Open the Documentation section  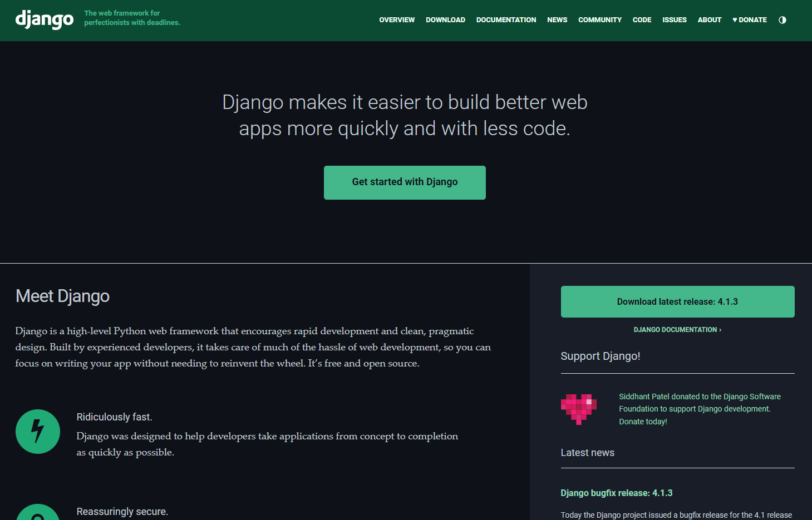click(506, 19)
